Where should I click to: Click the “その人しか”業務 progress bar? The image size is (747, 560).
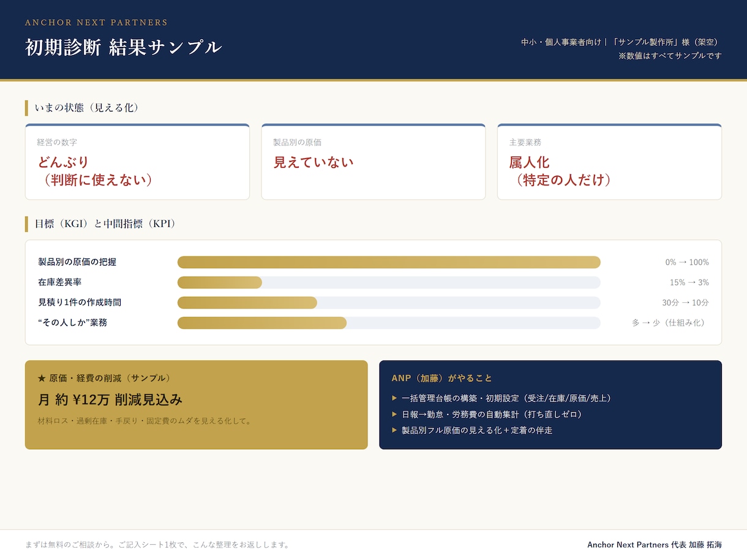pyautogui.click(x=389, y=323)
